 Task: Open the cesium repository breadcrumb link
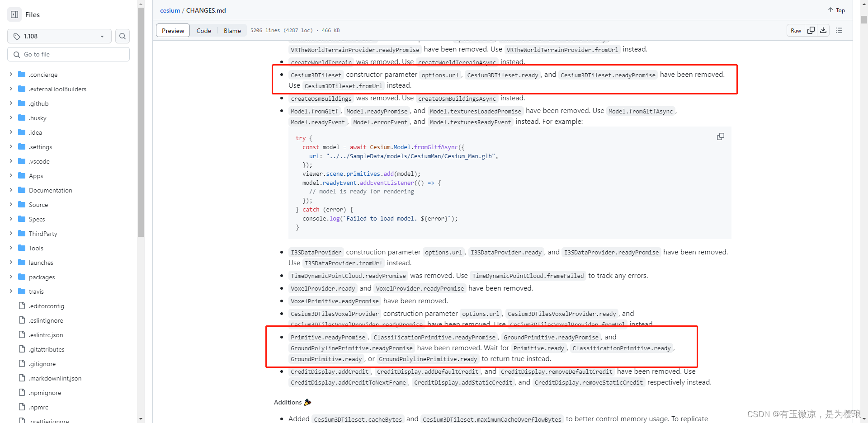[x=170, y=10]
